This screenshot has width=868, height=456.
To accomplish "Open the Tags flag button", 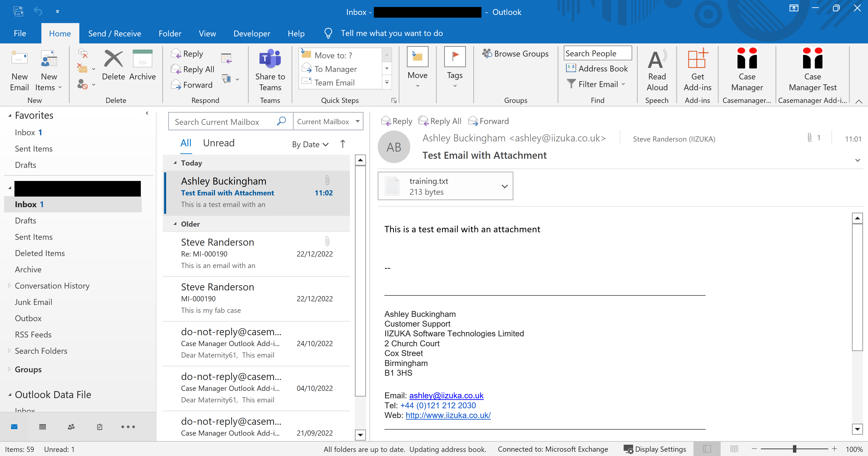I will point(455,67).
